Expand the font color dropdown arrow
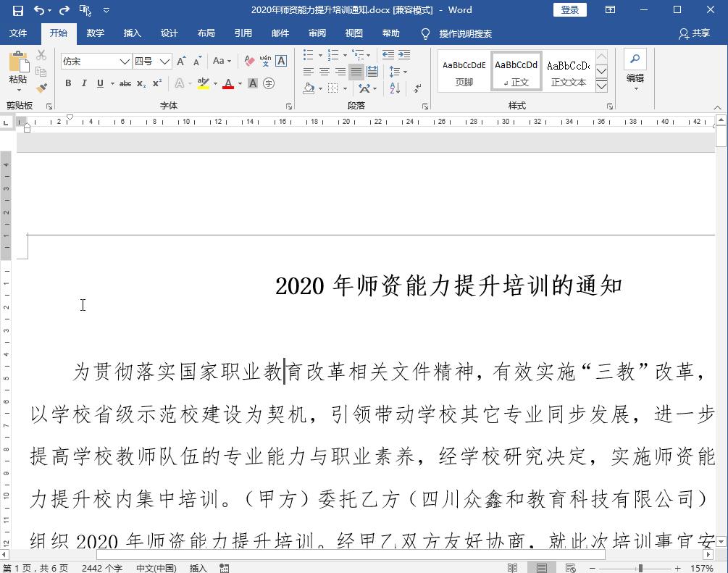The width and height of the screenshot is (728, 573). (239, 85)
